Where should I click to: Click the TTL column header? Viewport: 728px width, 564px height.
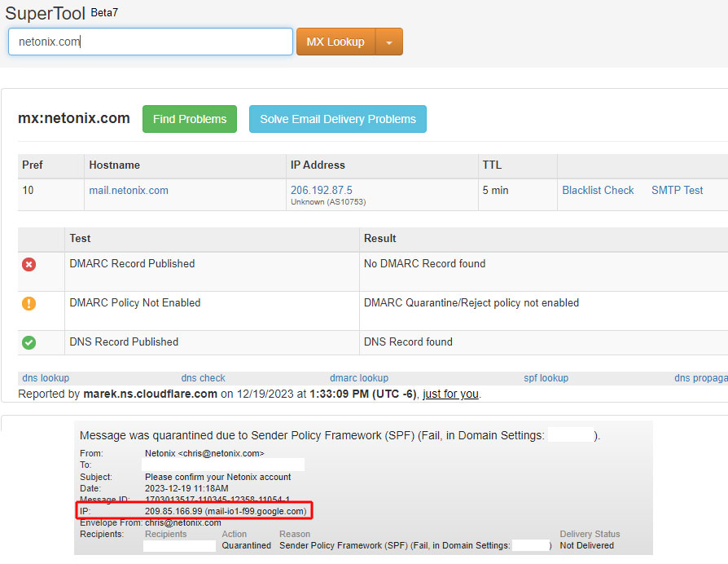(492, 165)
